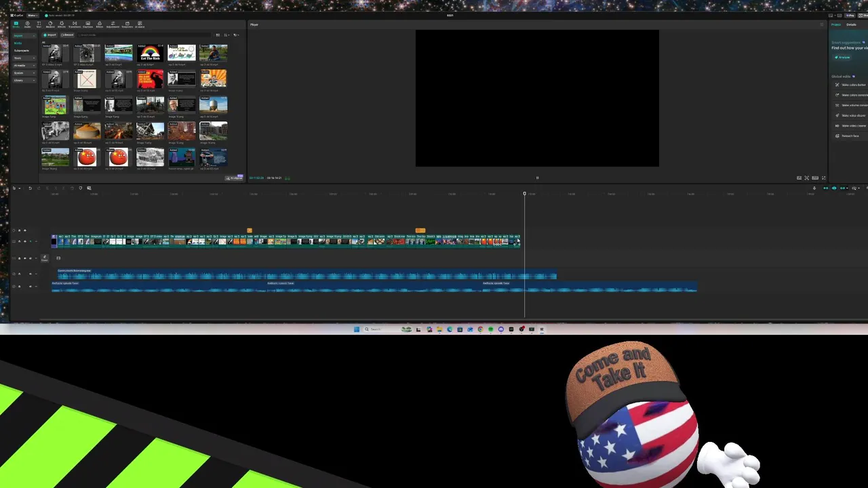
Task: Click the Make video clearer HD option
Action: (850, 126)
